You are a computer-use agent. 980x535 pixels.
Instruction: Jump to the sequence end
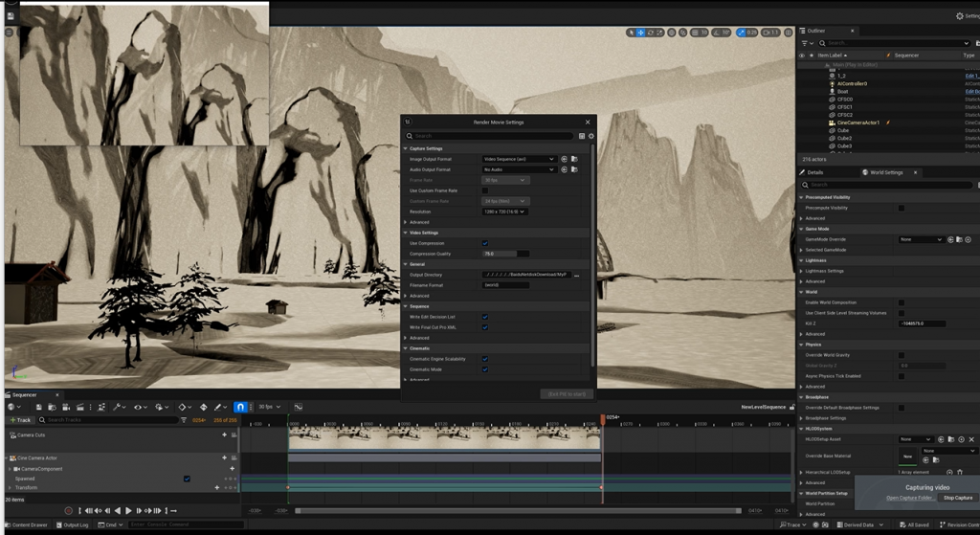click(x=158, y=511)
